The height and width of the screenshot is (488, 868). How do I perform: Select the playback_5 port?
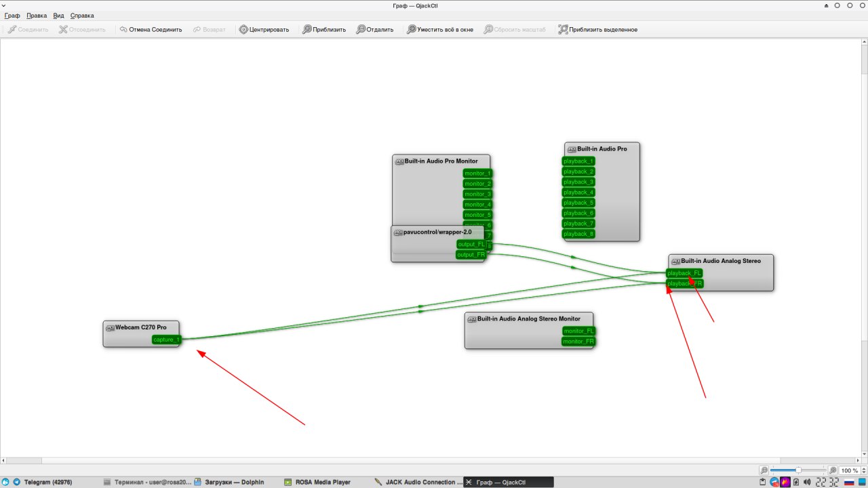coord(578,203)
